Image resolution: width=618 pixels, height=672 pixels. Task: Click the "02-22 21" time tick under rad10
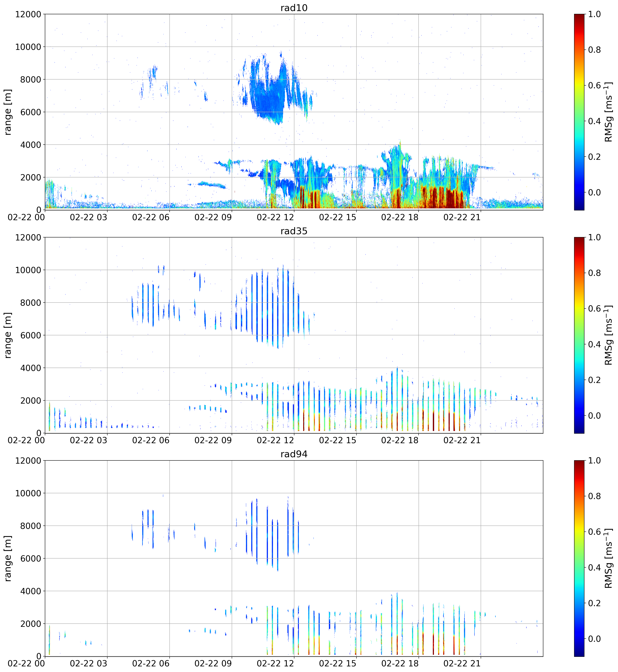(462, 217)
